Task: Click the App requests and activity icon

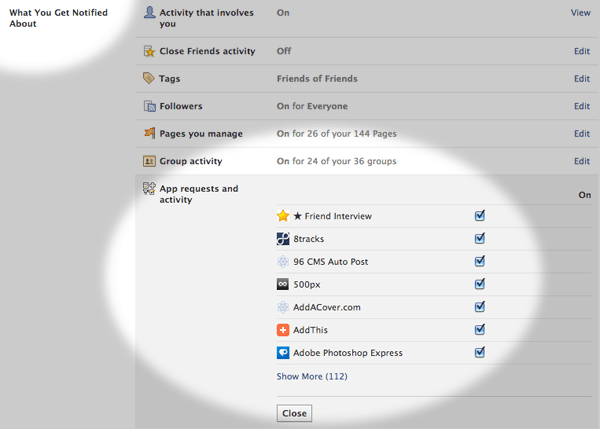Action: pos(149,188)
